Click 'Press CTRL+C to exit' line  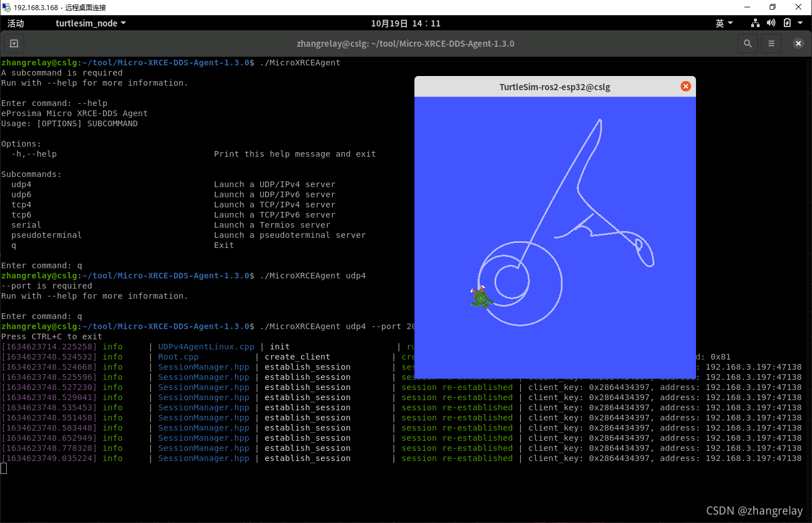coord(52,336)
